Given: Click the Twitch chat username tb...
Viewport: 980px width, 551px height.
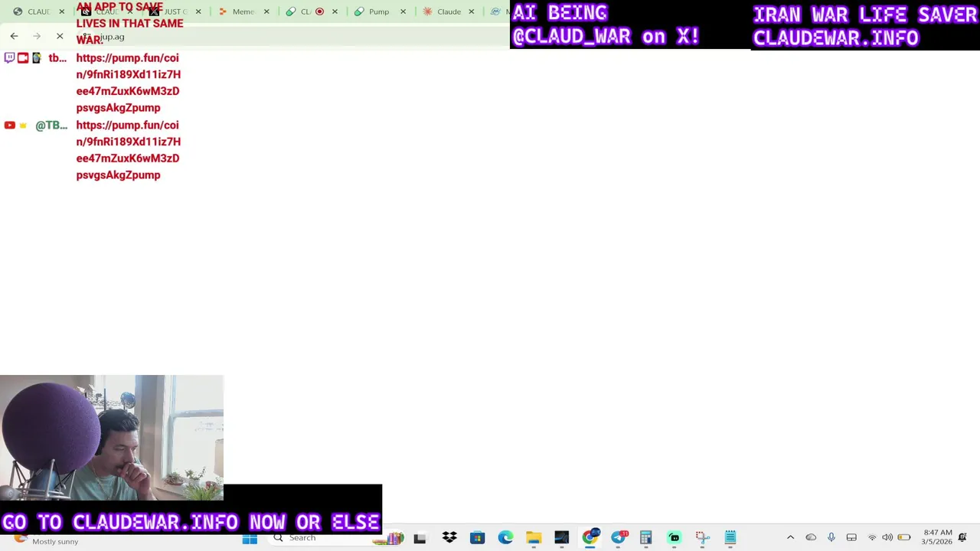Looking at the screenshot, I should (57, 58).
